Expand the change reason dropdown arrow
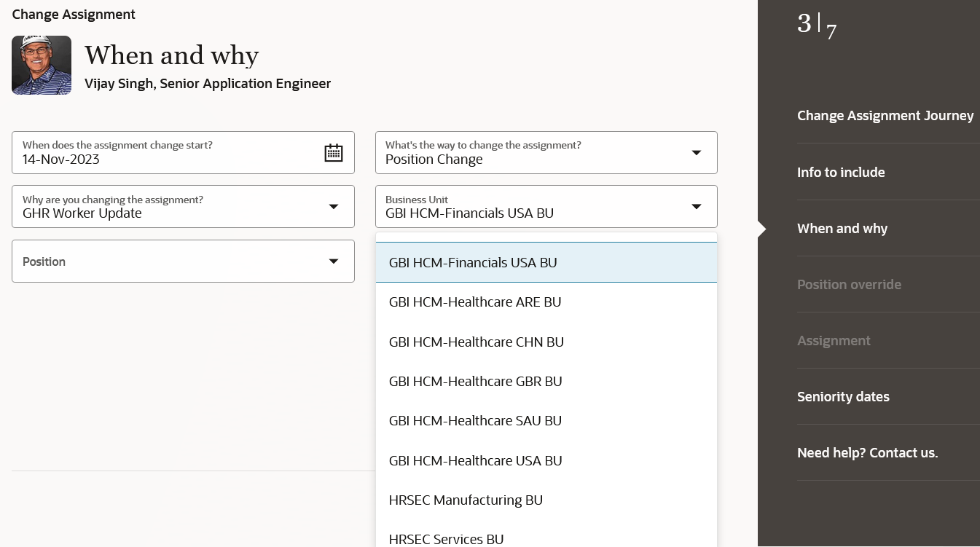This screenshot has height=547, width=980. pos(334,207)
